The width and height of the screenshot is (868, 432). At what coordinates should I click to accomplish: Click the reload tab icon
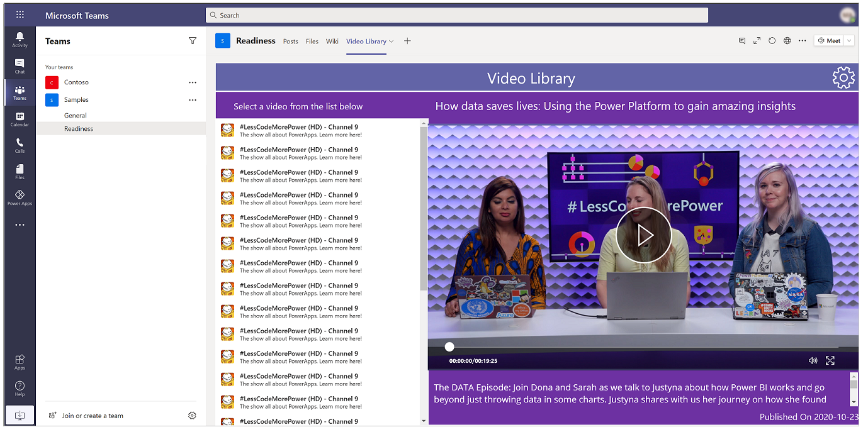(772, 41)
